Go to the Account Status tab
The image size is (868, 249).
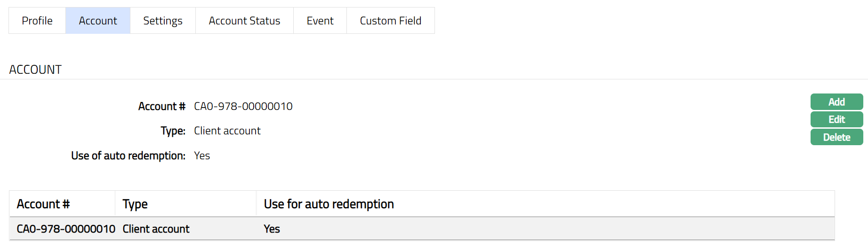pyautogui.click(x=244, y=21)
